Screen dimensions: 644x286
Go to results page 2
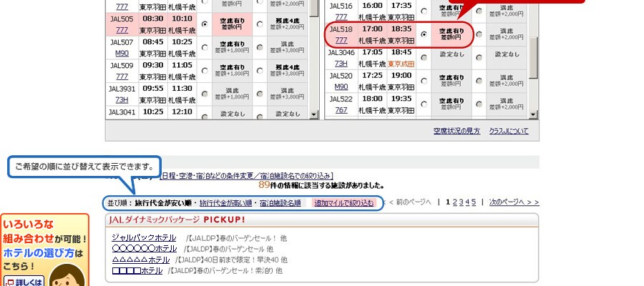[x=454, y=202]
